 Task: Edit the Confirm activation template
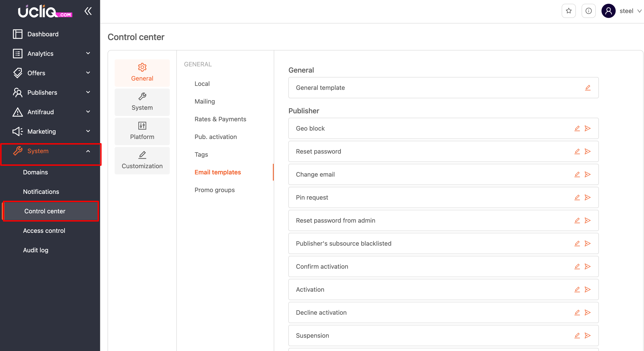tap(577, 266)
